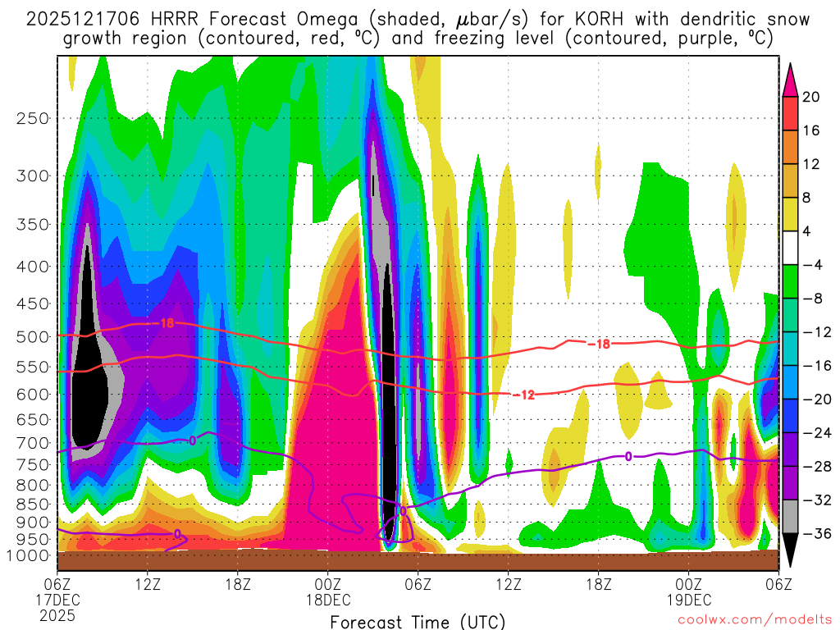Click the title line about freezing level
840x630 pixels.
tap(418, 39)
